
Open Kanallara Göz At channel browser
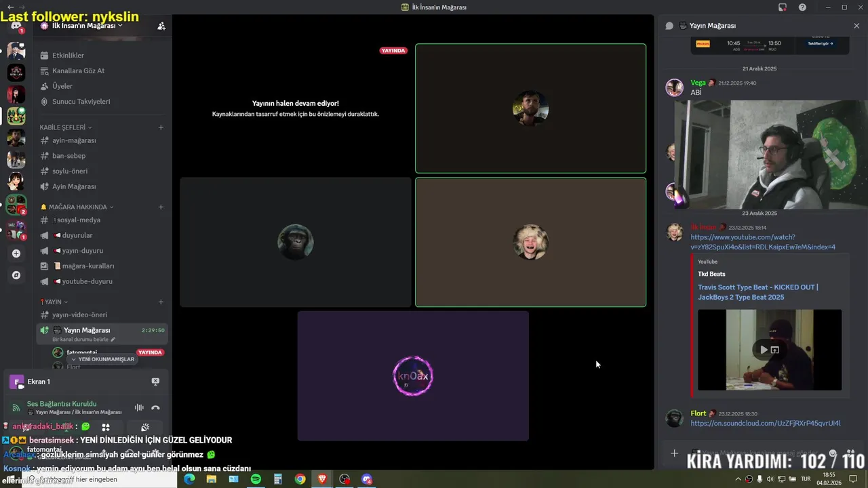pyautogui.click(x=102, y=70)
